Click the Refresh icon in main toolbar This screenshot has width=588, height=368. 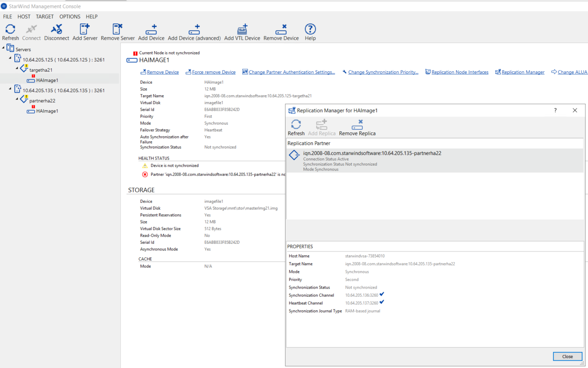tap(10, 29)
